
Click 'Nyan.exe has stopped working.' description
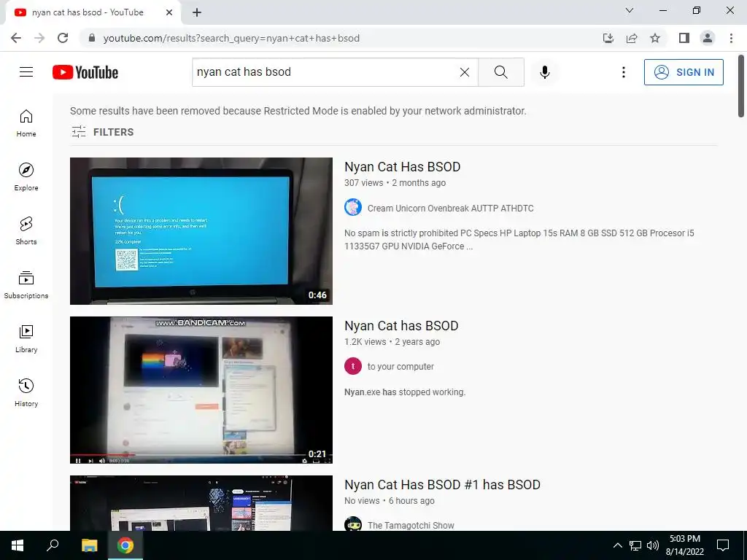click(405, 392)
